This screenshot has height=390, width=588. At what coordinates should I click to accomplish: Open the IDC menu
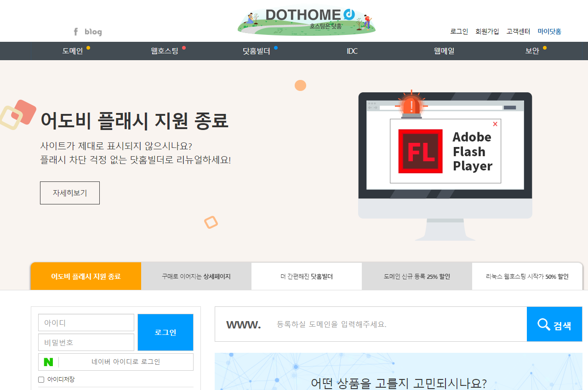[352, 51]
